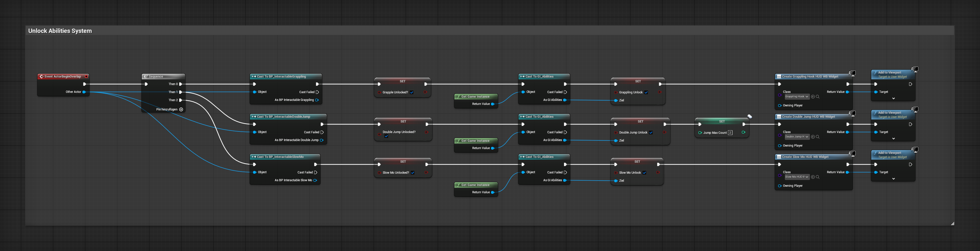Browse to Slow Mo HUD class magnifier icon
Image resolution: width=980 pixels, height=251 pixels.
[x=818, y=177]
